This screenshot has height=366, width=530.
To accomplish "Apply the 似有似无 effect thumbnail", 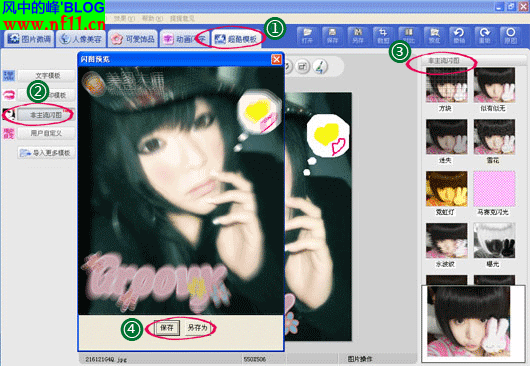I will pyautogui.click(x=494, y=85).
